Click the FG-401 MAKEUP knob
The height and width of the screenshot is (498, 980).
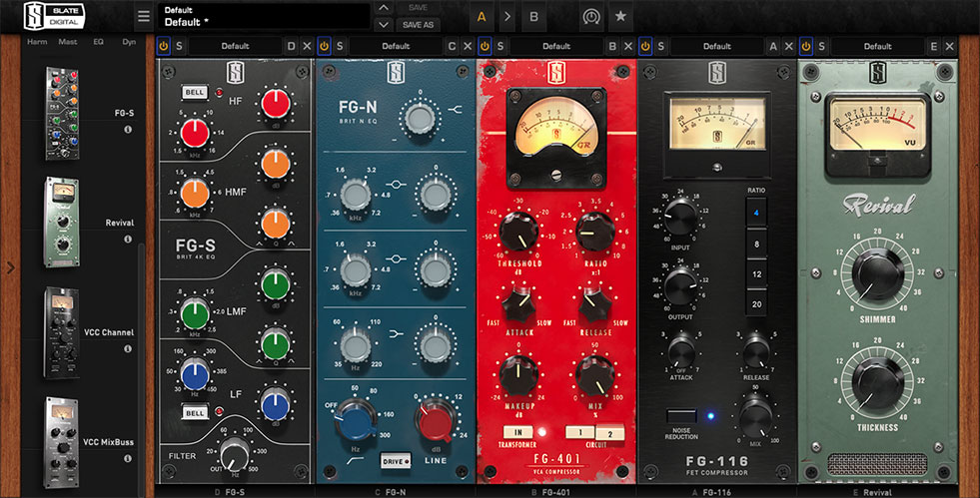pyautogui.click(x=518, y=374)
